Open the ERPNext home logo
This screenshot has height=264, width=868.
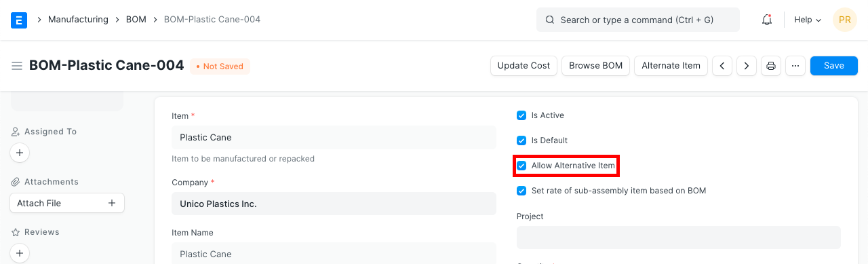coord(19,20)
